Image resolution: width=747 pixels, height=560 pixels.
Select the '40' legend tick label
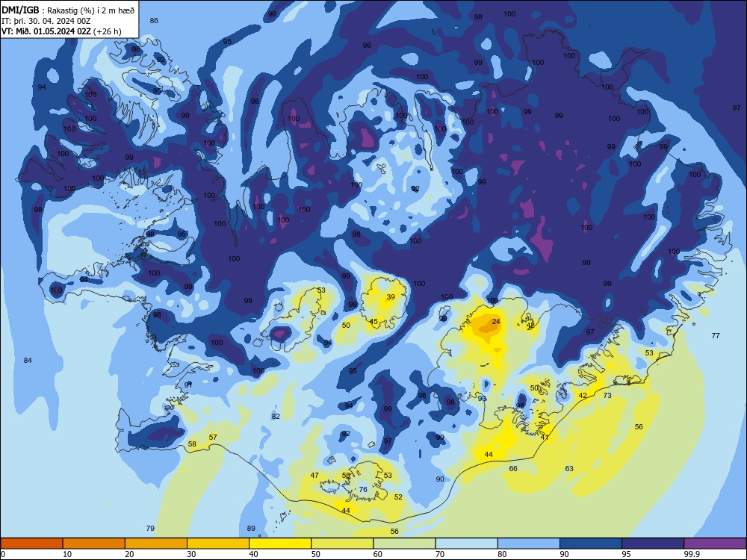coord(253,554)
